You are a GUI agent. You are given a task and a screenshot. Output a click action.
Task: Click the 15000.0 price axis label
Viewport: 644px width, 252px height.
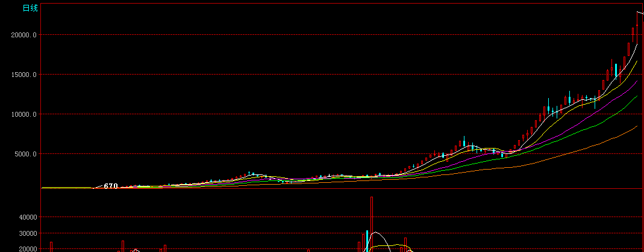click(24, 75)
